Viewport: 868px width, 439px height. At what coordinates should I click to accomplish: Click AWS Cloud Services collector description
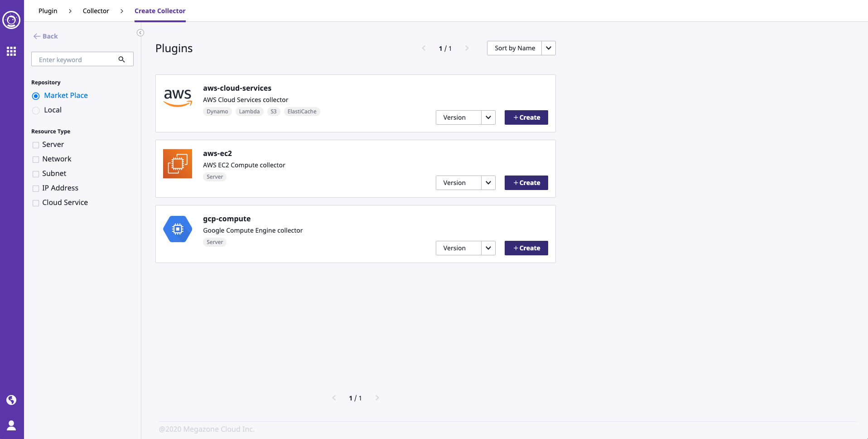(x=246, y=100)
